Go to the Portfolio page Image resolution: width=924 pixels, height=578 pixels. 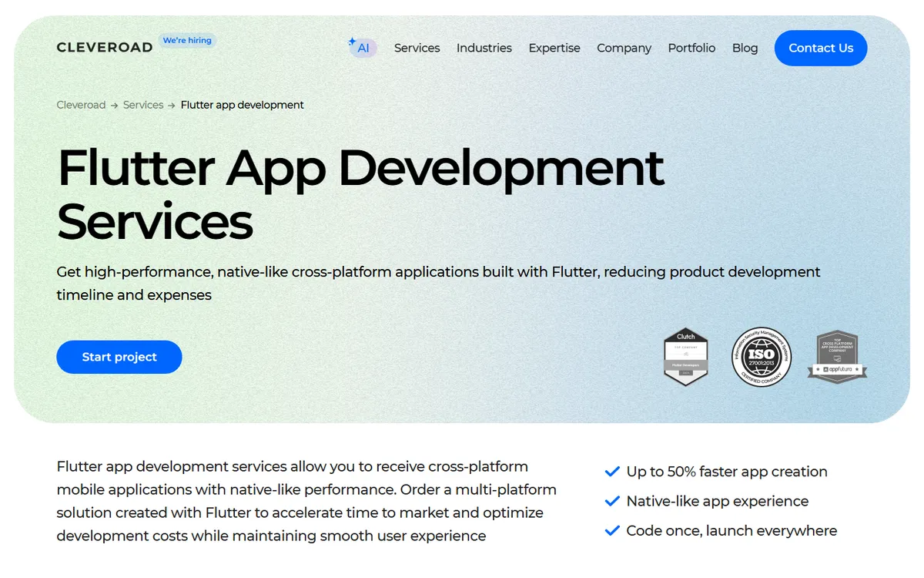pyautogui.click(x=691, y=48)
